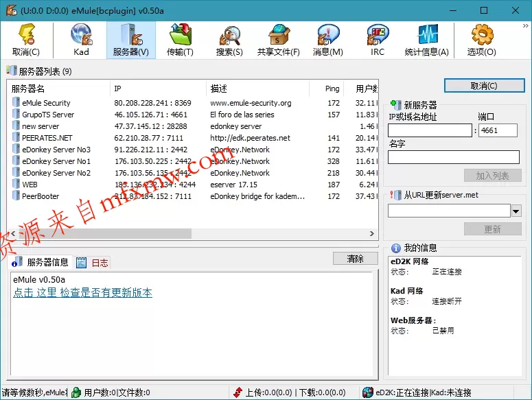This screenshot has height=400, width=532.
Task: Click status bar 'eD2K:正在连接|Kad:未连接' text
Action: [x=424, y=392]
